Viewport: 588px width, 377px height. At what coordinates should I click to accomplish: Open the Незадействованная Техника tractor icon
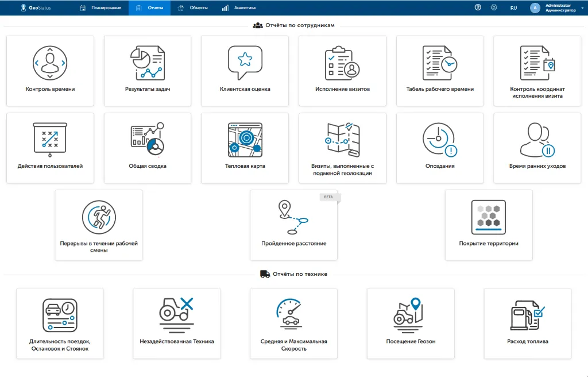pyautogui.click(x=177, y=316)
